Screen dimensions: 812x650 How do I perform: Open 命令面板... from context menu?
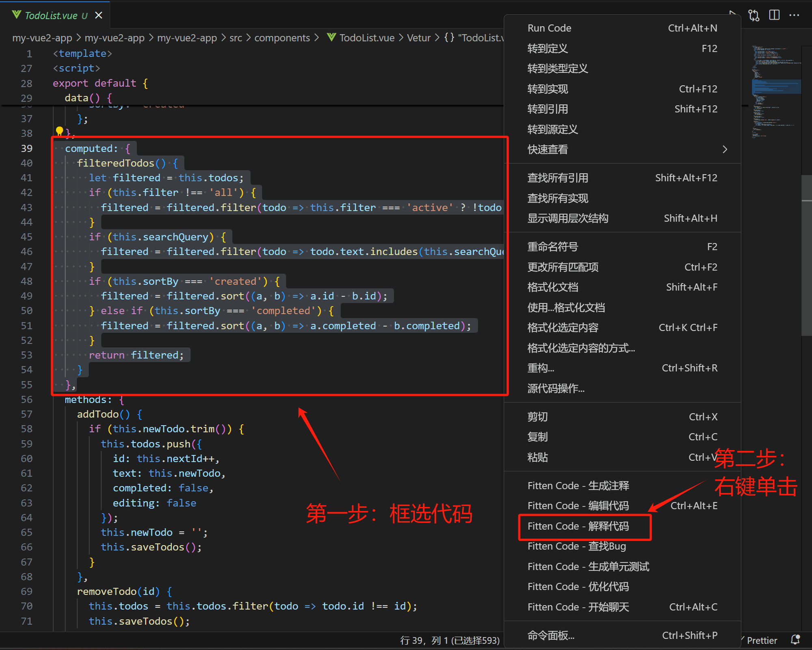click(x=622, y=635)
